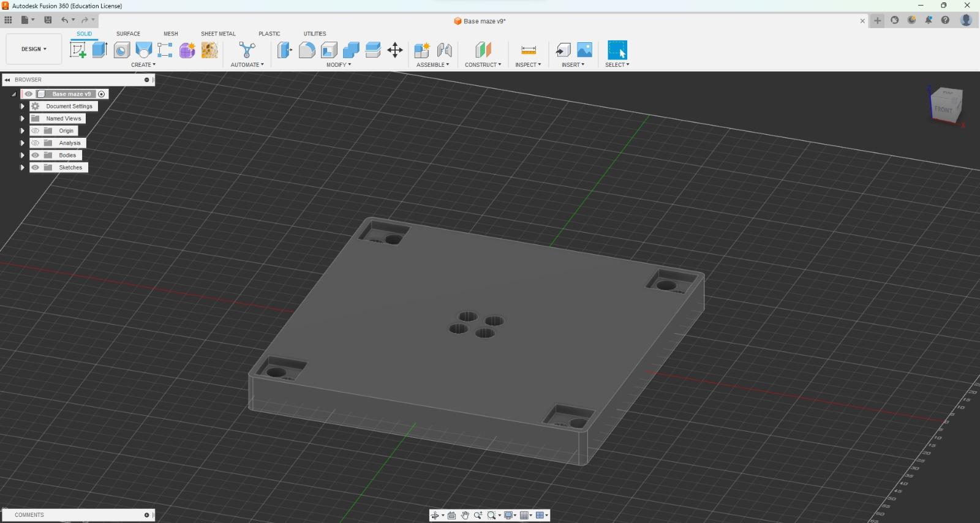The image size is (980, 523).
Task: Hide the Bodies folder with eye icon
Action: coord(36,155)
